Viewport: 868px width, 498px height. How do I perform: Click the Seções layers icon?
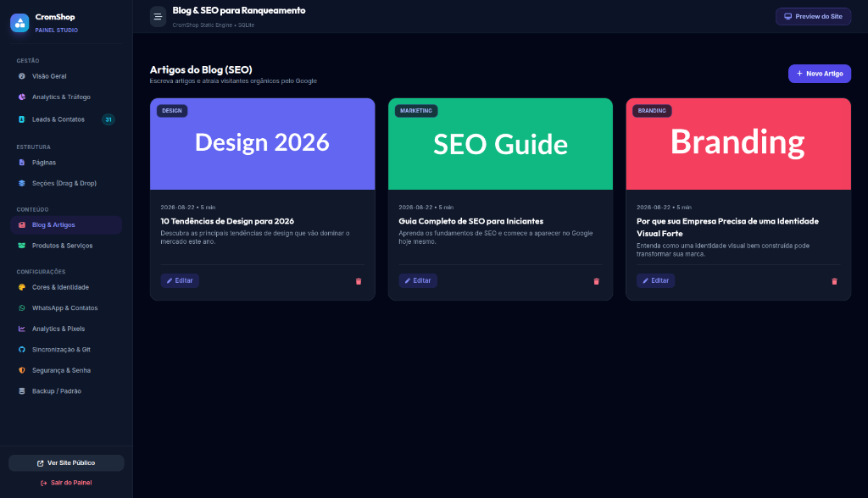(x=21, y=183)
